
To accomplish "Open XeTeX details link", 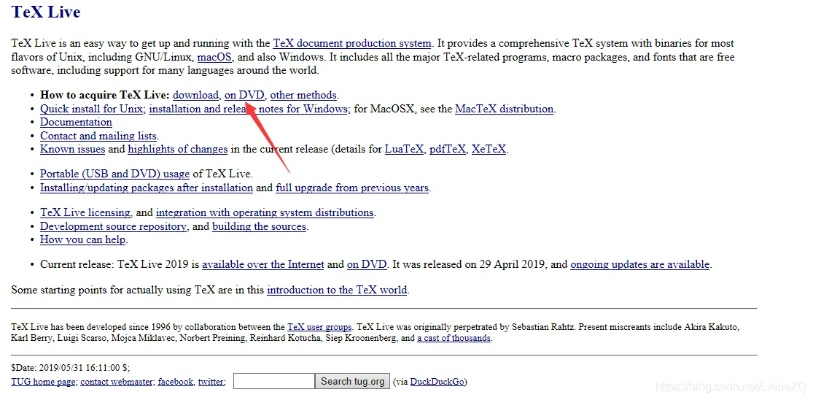I will pyautogui.click(x=488, y=149).
